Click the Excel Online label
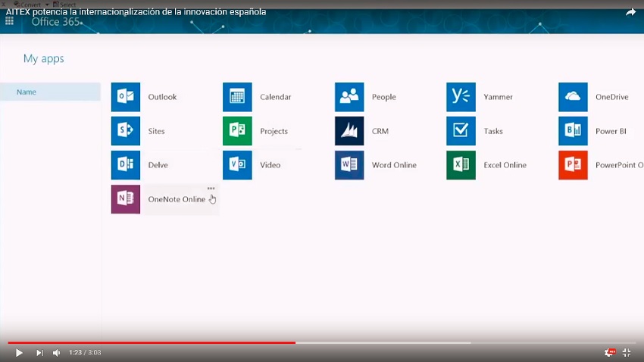The height and width of the screenshot is (362, 644). point(505,165)
